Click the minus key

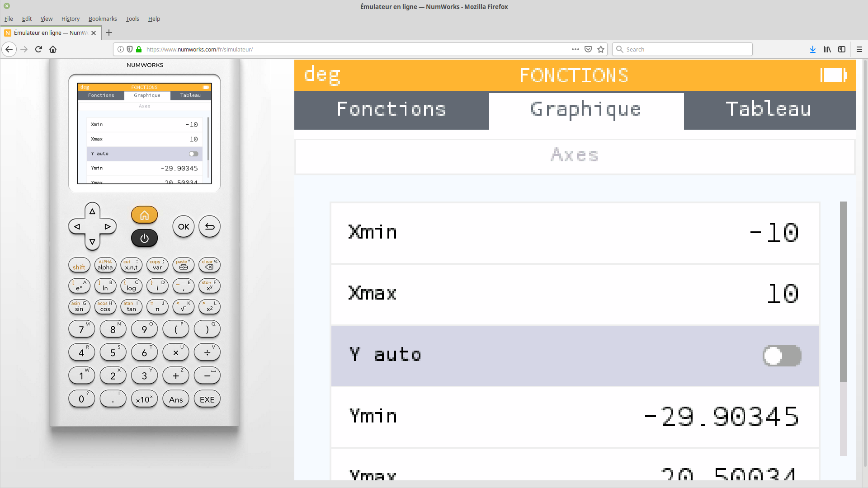tap(207, 375)
